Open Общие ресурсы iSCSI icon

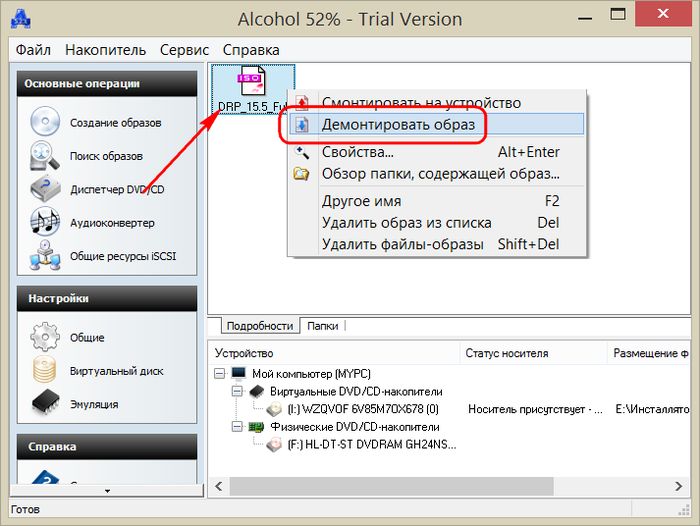pos(45,255)
